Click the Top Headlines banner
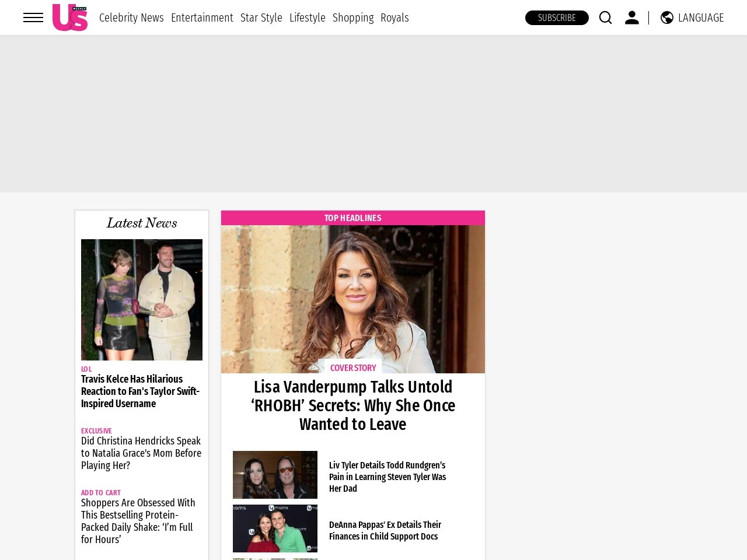Image resolution: width=747 pixels, height=560 pixels. 353,218
